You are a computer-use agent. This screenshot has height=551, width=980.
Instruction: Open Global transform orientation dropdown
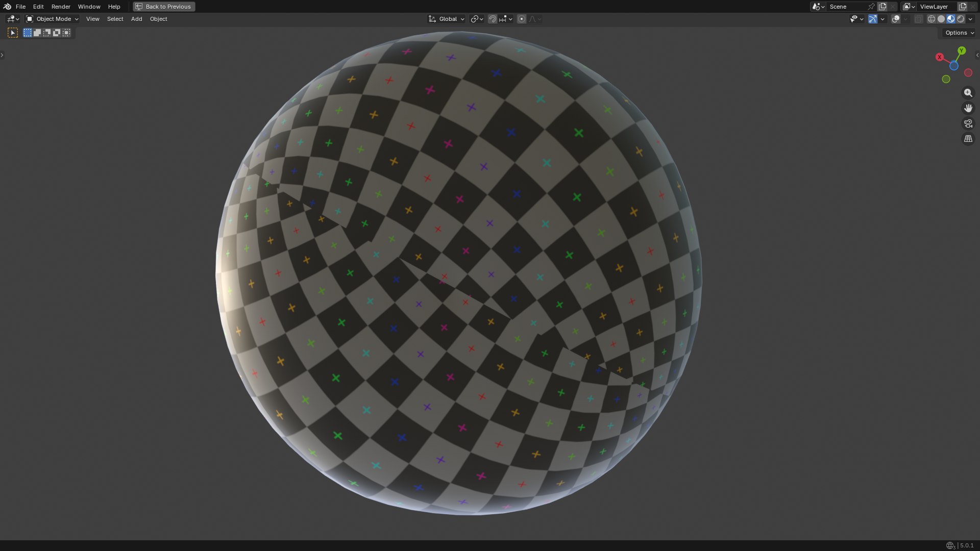tap(447, 19)
